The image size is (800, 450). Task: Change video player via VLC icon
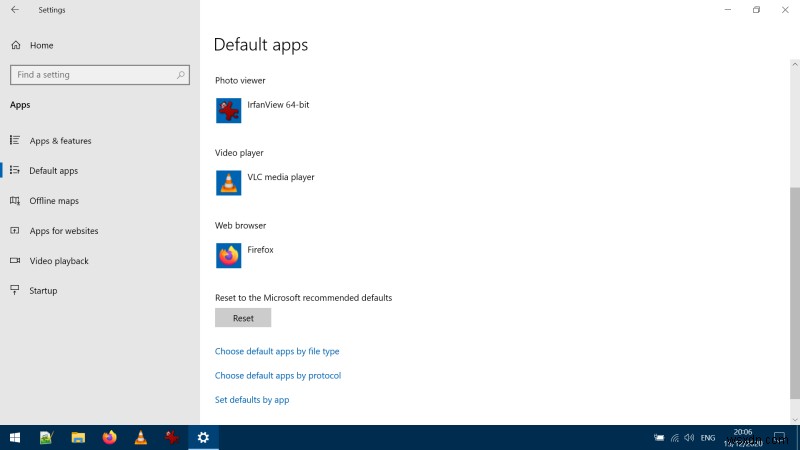click(x=229, y=183)
